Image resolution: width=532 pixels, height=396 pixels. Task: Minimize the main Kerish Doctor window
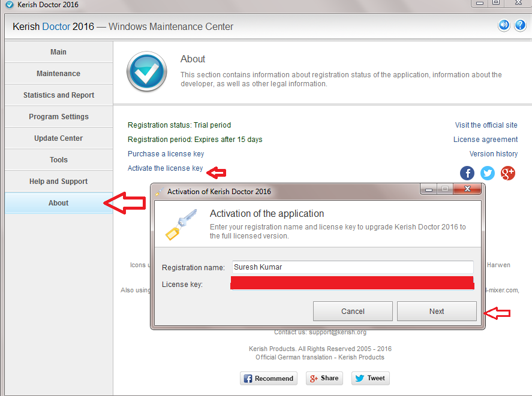pos(479,3)
